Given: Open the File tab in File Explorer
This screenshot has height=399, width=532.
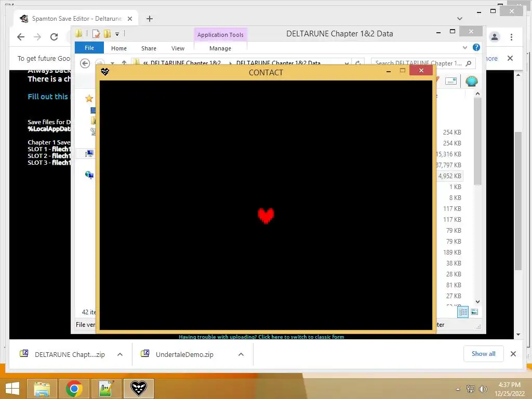Looking at the screenshot, I should point(89,48).
